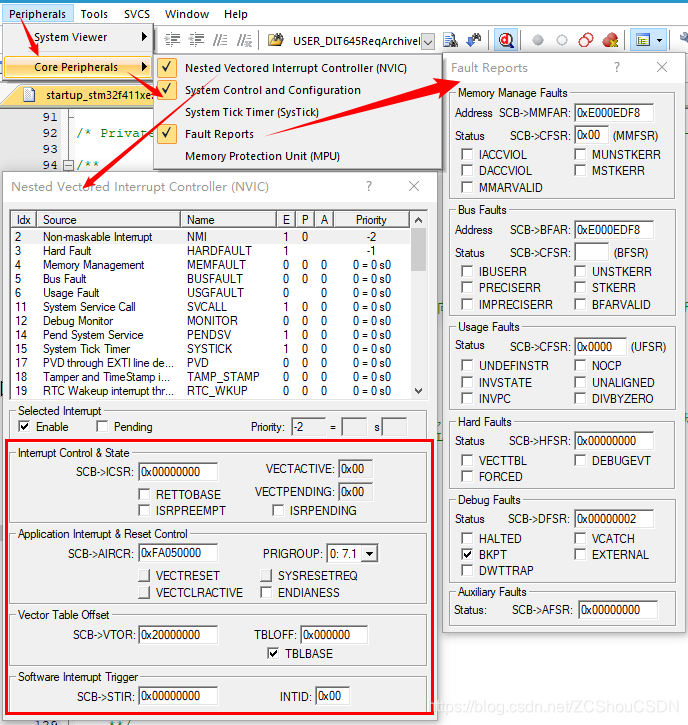Toggle the PRECISERR checkbox
The height and width of the screenshot is (725, 688).
(x=467, y=288)
